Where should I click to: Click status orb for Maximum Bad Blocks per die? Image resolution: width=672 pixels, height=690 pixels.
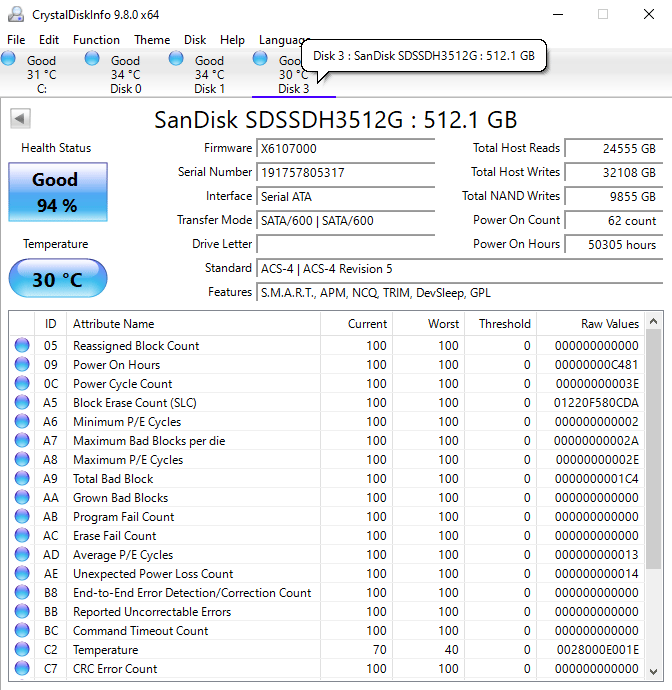[22, 440]
